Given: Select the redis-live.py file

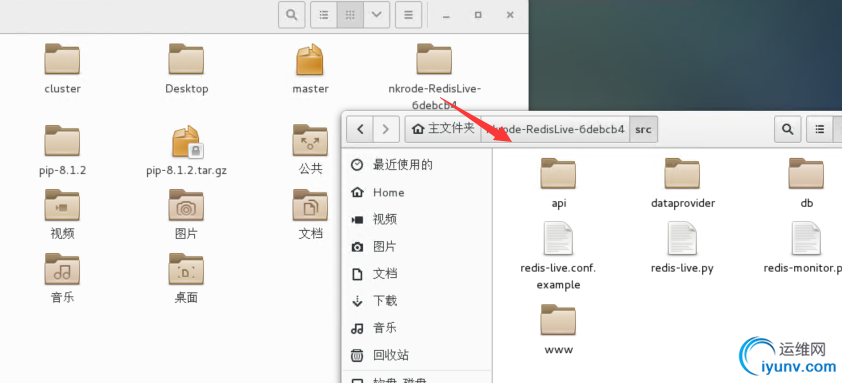Looking at the screenshot, I should point(683,239).
